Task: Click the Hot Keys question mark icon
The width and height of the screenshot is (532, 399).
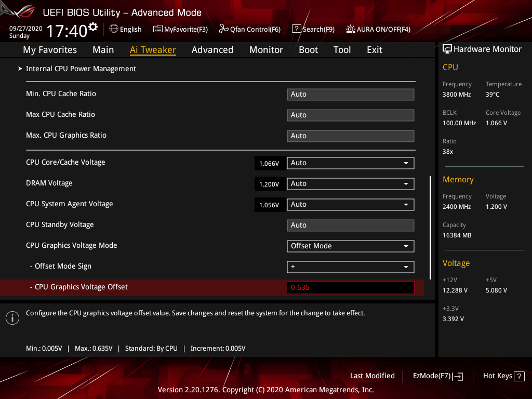Action: pos(519,376)
